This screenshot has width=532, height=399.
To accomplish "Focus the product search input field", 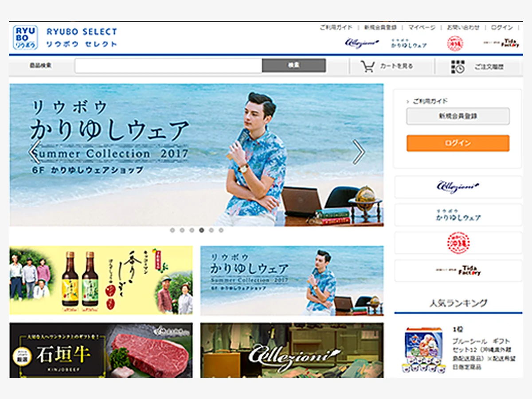I will click(x=168, y=66).
